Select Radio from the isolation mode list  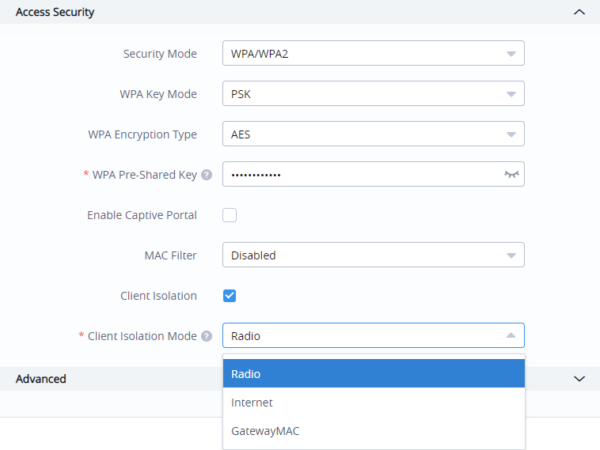point(373,374)
